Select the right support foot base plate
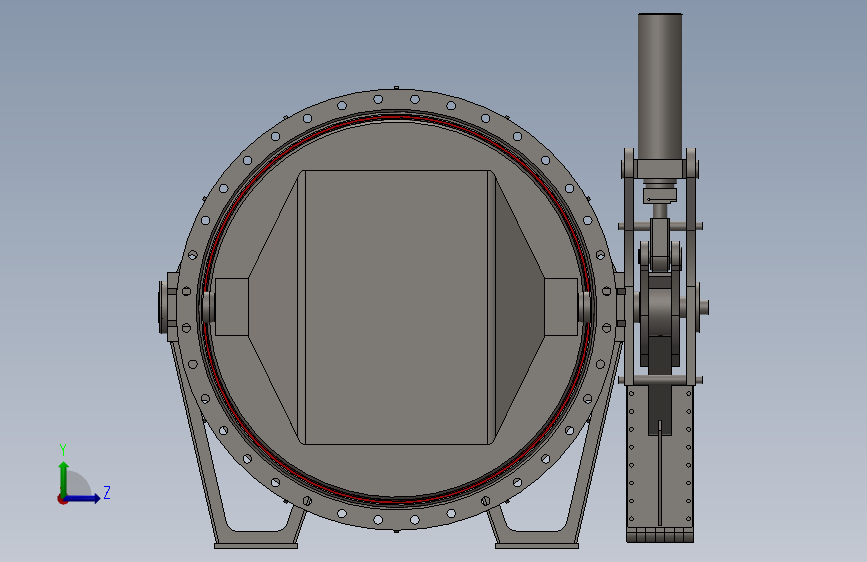This screenshot has width=867, height=562. [x=536, y=546]
